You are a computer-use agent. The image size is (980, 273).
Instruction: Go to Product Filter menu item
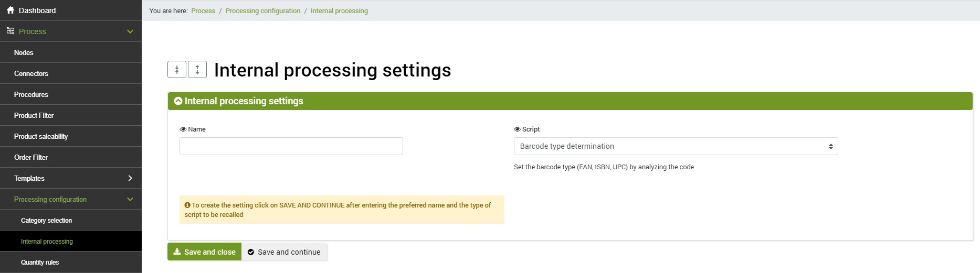pos(34,115)
